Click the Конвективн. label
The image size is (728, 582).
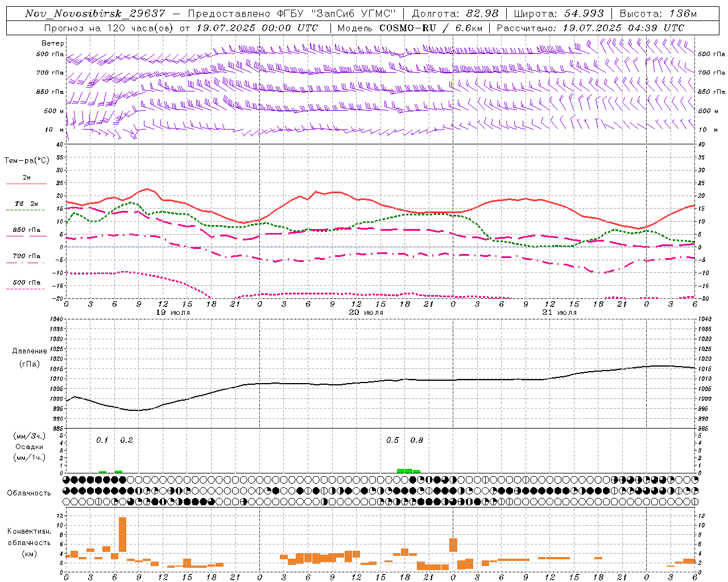tap(30, 531)
